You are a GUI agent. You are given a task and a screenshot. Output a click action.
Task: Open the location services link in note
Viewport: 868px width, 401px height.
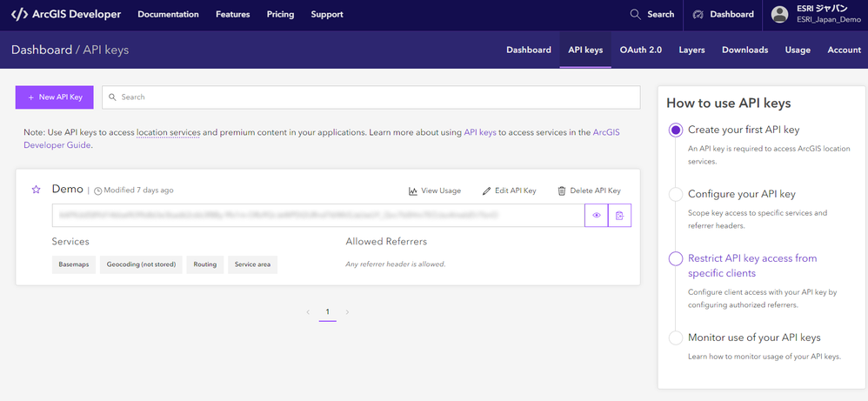168,133
